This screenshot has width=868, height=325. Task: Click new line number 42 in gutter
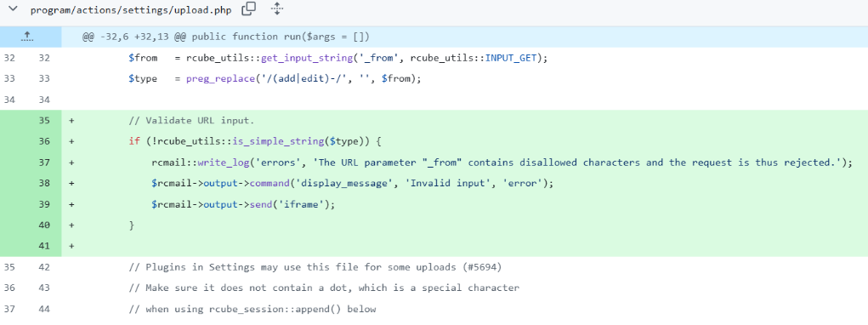tap(44, 267)
